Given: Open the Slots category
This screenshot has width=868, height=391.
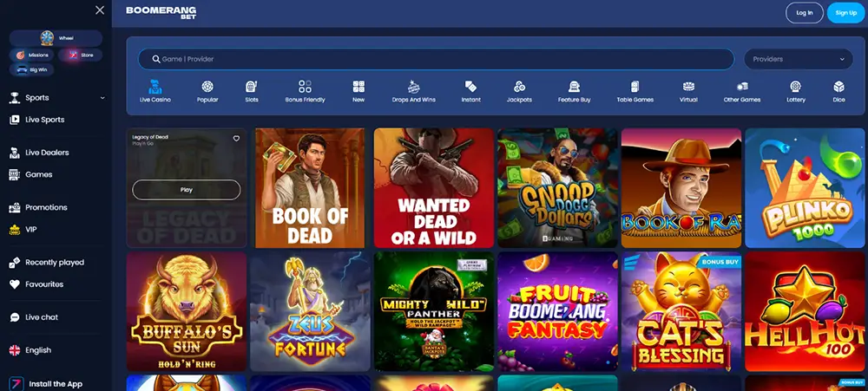Looking at the screenshot, I should (x=252, y=91).
